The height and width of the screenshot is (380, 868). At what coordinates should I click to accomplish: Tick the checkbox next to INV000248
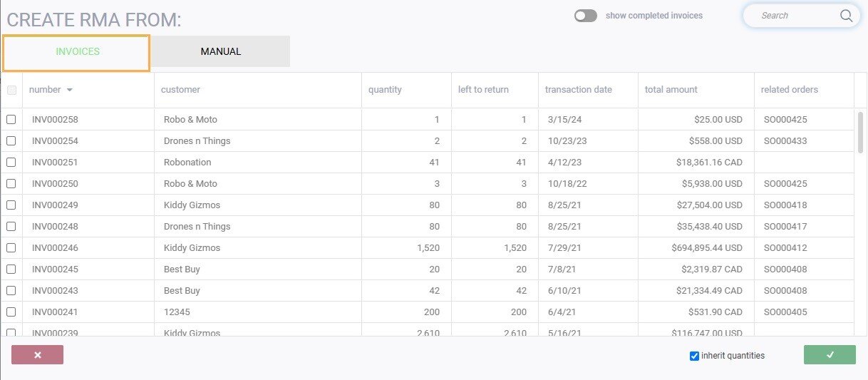pyautogui.click(x=11, y=227)
